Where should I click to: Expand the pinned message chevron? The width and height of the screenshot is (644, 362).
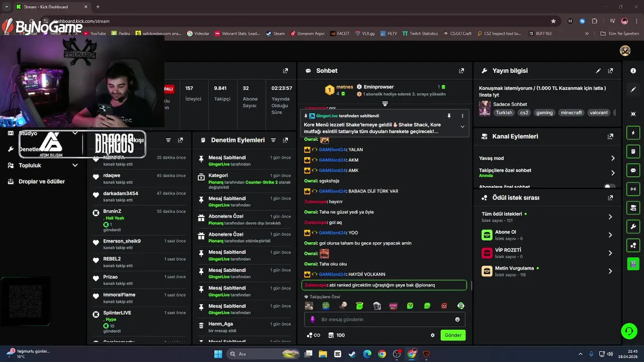tap(462, 127)
